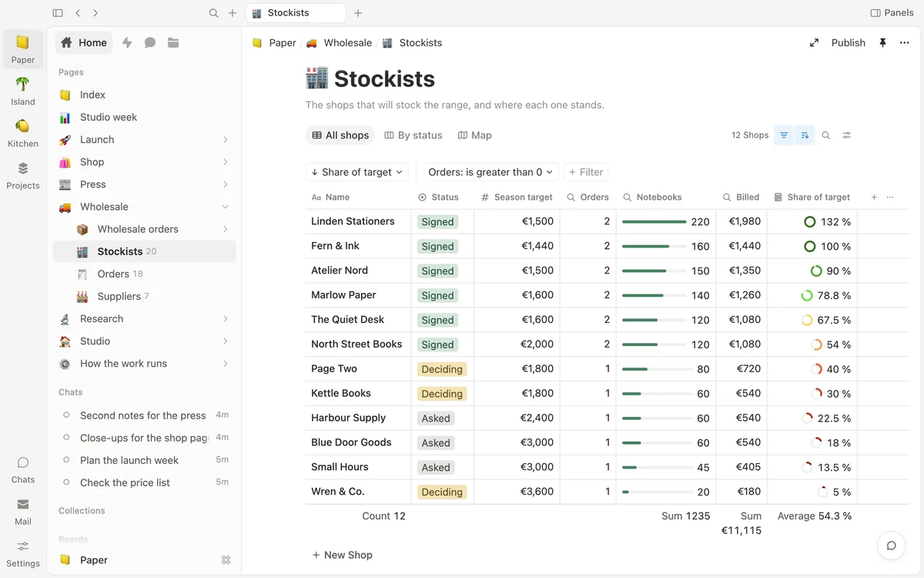Expand the Research page

coord(225,318)
